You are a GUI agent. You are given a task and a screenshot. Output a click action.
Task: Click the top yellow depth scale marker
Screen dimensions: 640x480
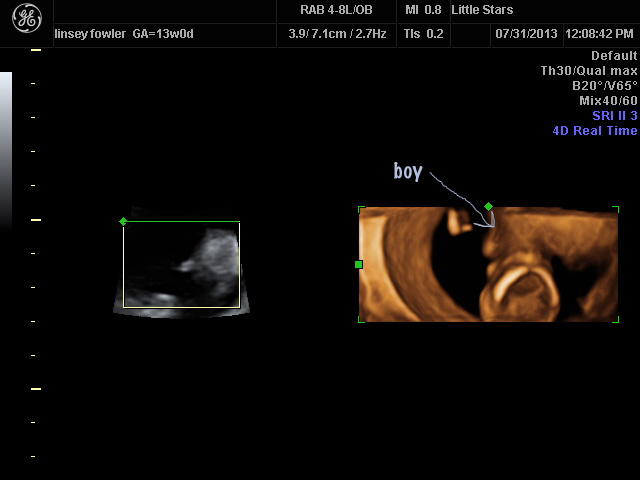click(x=36, y=49)
